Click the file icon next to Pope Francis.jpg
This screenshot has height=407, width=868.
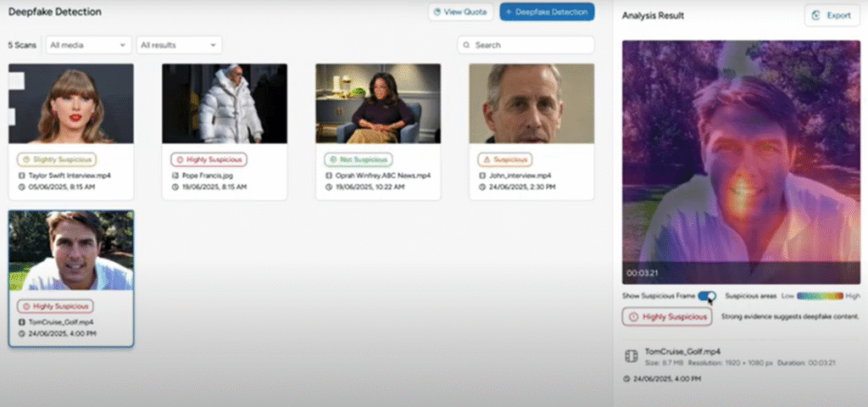[175, 176]
